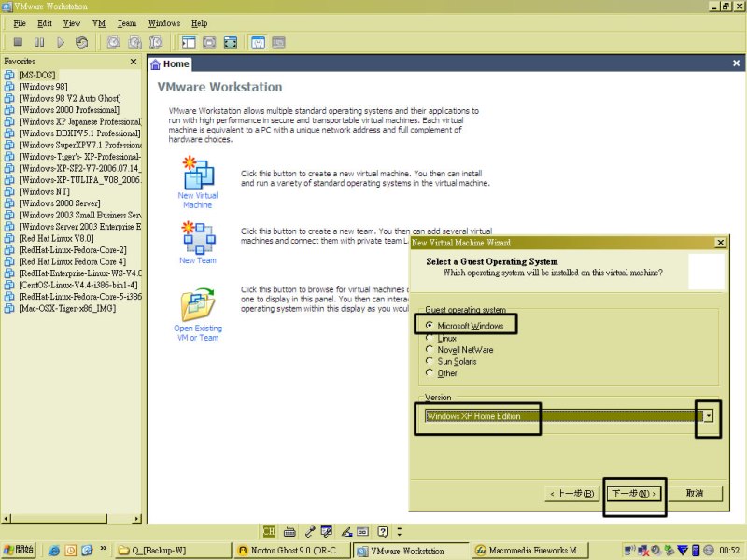Select [Windows Server 2003 Enterprise] favorite

coord(79,226)
